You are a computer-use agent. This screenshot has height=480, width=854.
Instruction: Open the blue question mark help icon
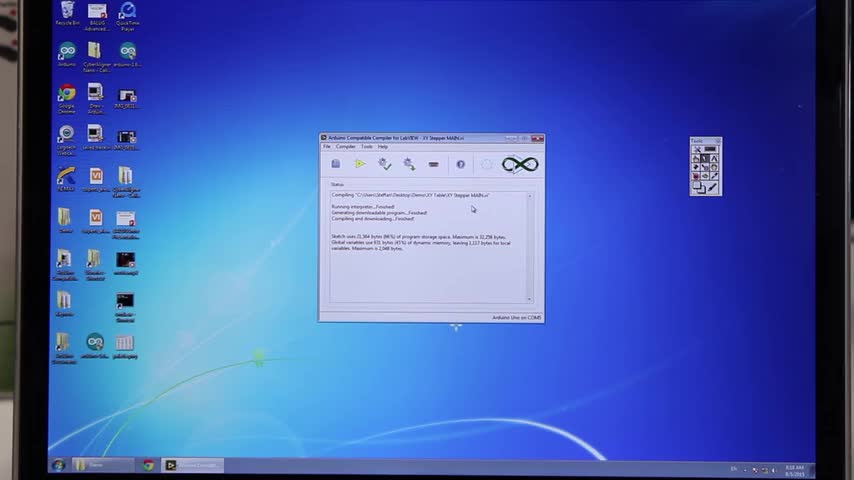pos(460,164)
